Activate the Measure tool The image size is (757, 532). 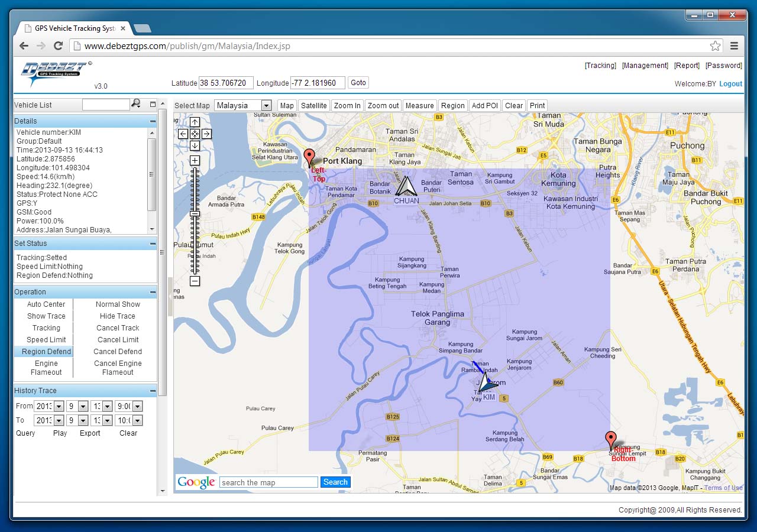coord(420,105)
